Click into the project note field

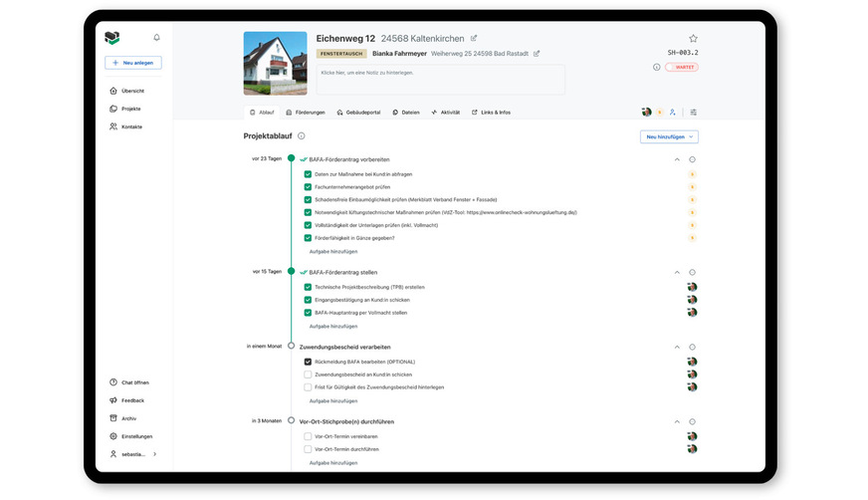tap(441, 79)
